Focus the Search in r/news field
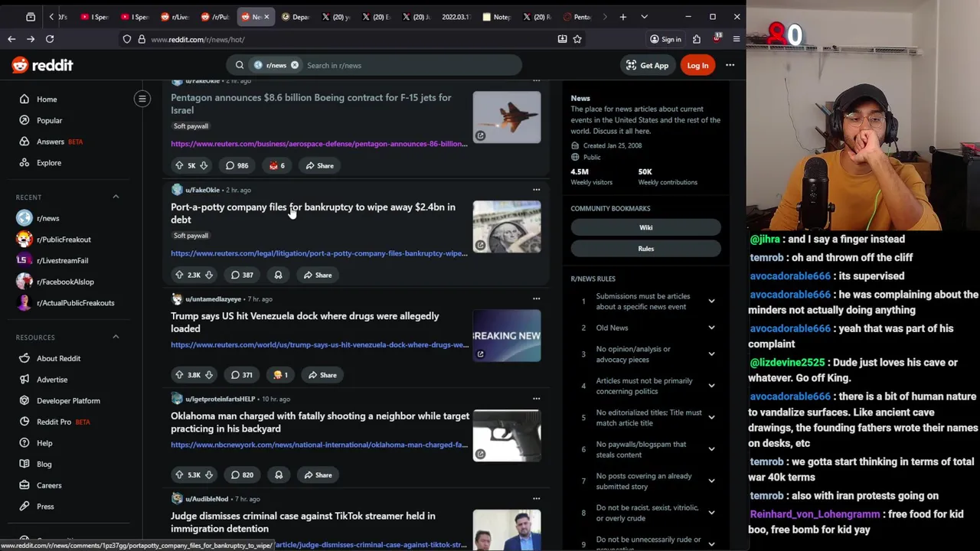The width and height of the screenshot is (980, 551). 410,65
